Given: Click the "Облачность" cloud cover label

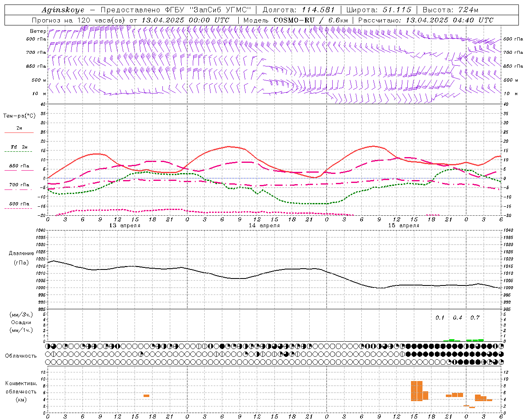Looking at the screenshot, I should [21, 356].
